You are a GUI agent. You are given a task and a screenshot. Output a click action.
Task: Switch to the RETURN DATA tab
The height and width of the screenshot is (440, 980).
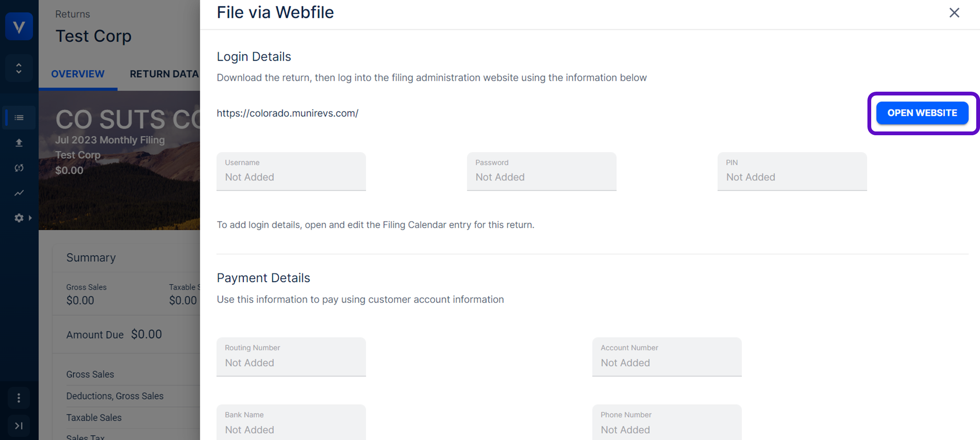(x=164, y=74)
